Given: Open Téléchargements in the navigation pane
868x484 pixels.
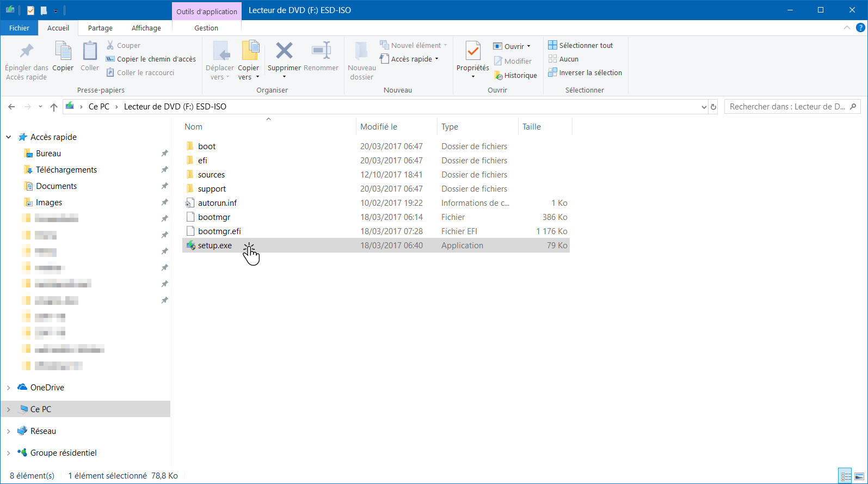Looking at the screenshot, I should point(66,170).
